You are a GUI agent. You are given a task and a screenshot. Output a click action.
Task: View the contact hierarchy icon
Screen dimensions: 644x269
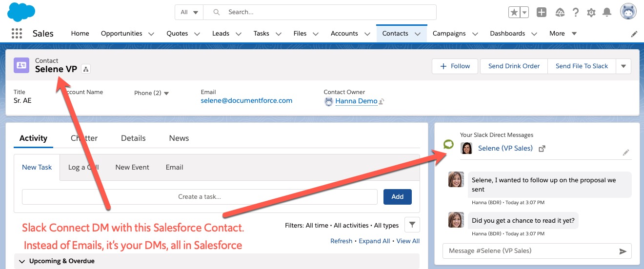[86, 69]
